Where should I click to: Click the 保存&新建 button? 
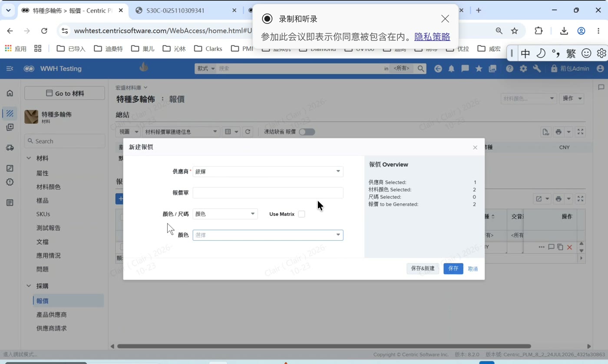coord(423,269)
